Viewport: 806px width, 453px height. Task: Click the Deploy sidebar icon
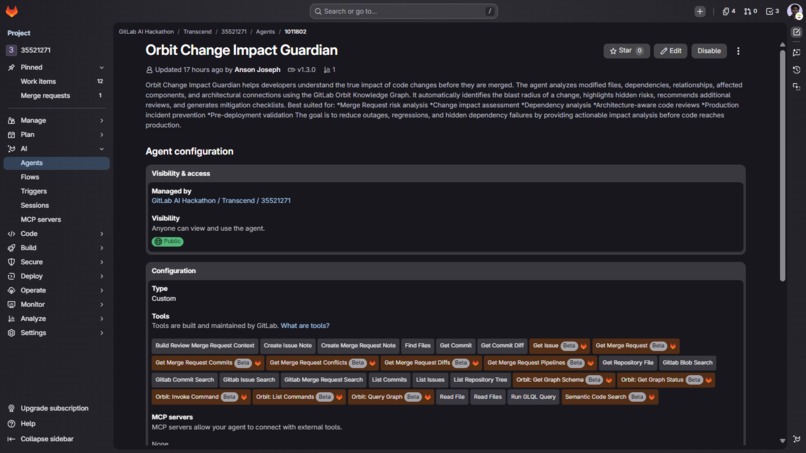[11, 276]
